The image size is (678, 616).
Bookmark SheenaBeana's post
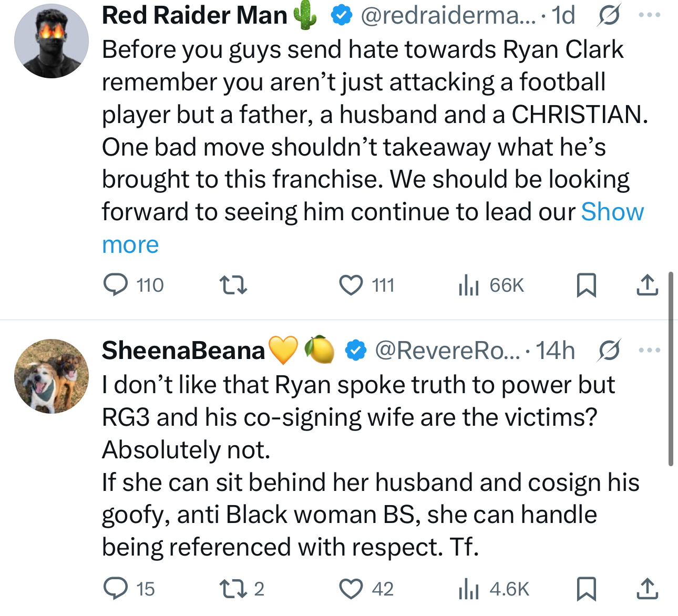587,589
